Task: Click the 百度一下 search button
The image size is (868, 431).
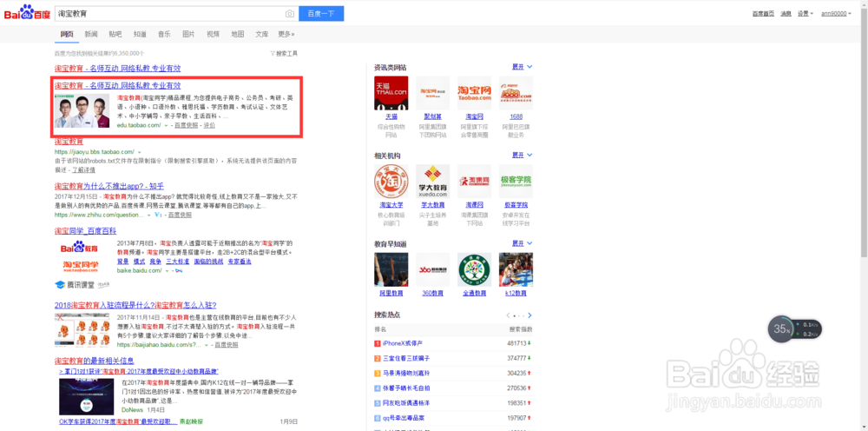Action: 321,13
